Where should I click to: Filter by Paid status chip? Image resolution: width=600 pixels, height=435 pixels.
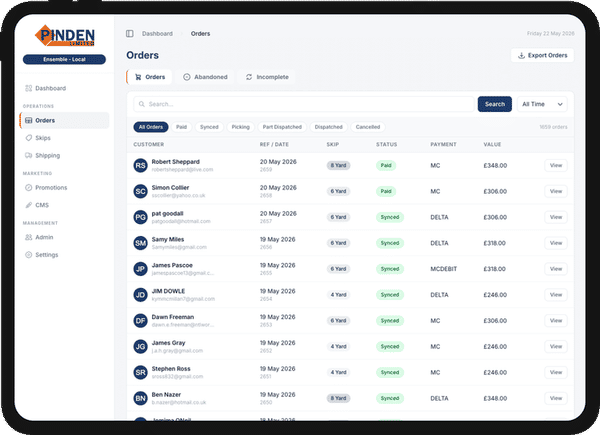pos(181,127)
